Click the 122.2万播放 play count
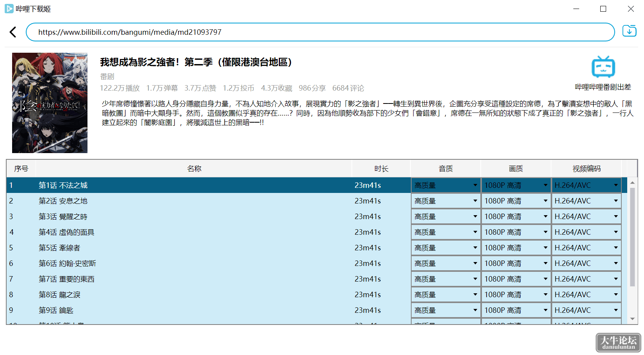Viewport: 644px width, 355px height. (x=120, y=88)
